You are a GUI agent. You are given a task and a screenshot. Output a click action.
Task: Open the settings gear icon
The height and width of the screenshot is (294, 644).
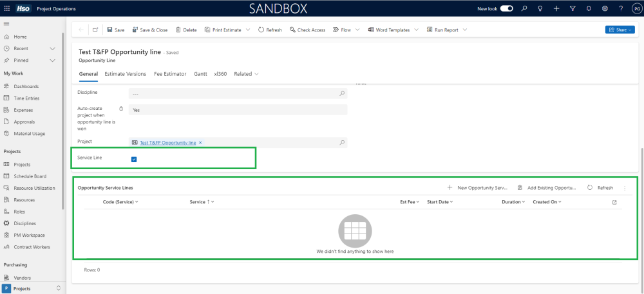tap(605, 8)
